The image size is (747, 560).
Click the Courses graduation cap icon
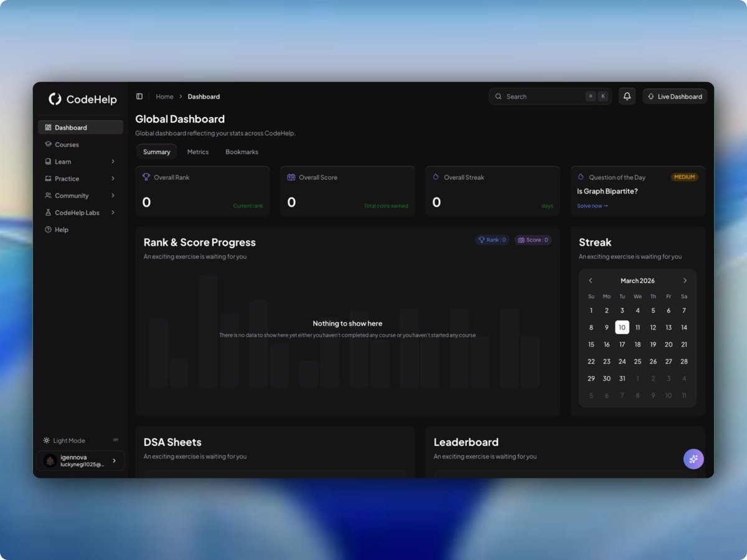click(x=48, y=144)
